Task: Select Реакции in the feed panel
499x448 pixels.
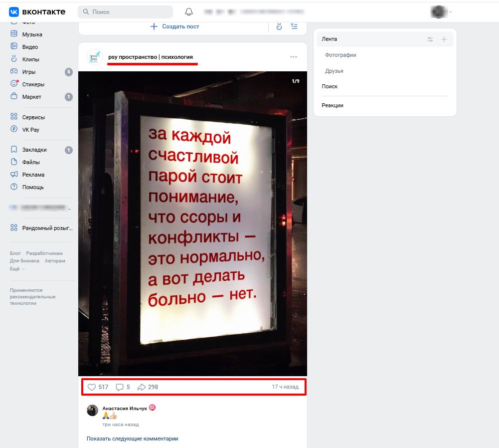Action: [332, 105]
